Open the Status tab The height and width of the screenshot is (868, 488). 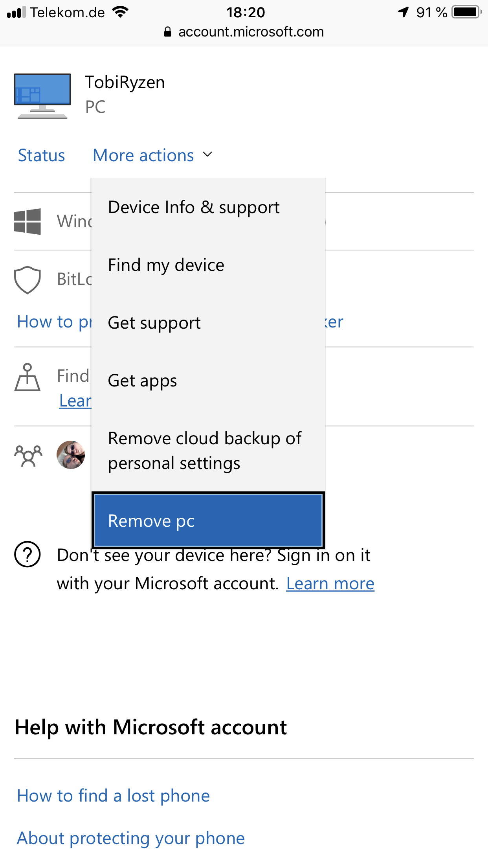coord(41,156)
